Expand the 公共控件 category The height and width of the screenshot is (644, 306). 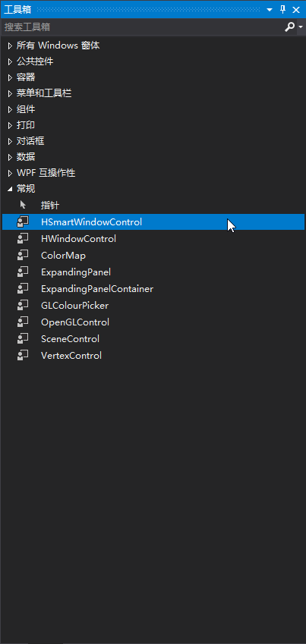(x=11, y=61)
